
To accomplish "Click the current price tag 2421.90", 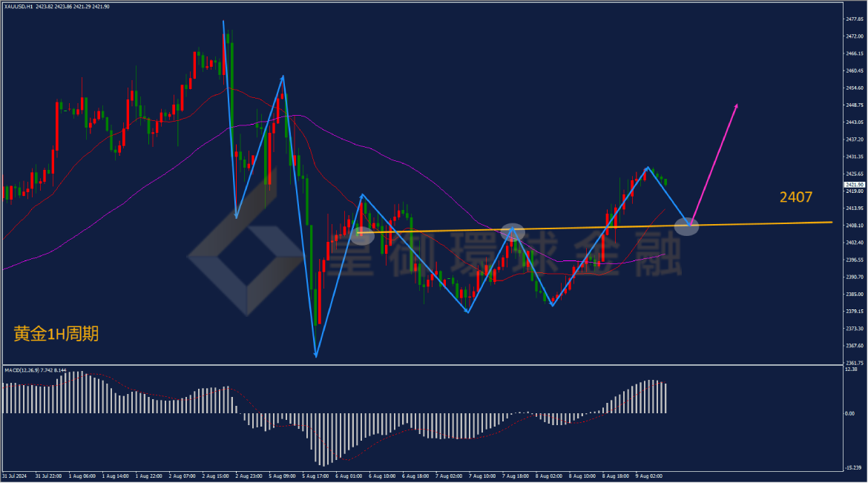I will [x=854, y=185].
